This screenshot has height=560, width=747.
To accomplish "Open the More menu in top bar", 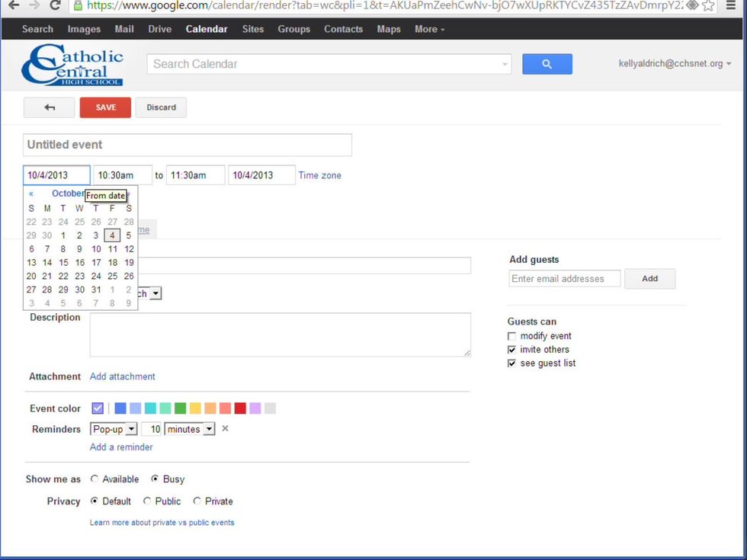I will pos(429,29).
